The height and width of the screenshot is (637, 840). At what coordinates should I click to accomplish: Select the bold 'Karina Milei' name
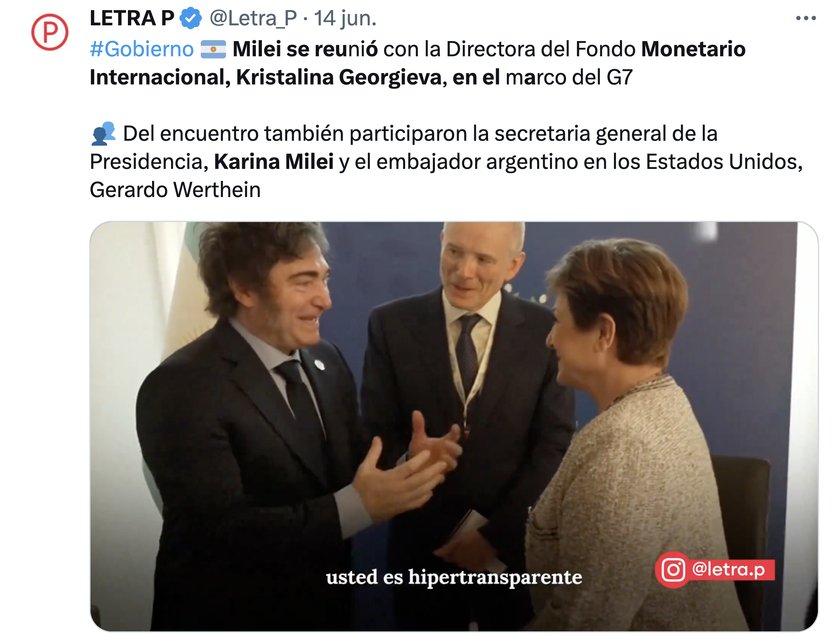(274, 162)
